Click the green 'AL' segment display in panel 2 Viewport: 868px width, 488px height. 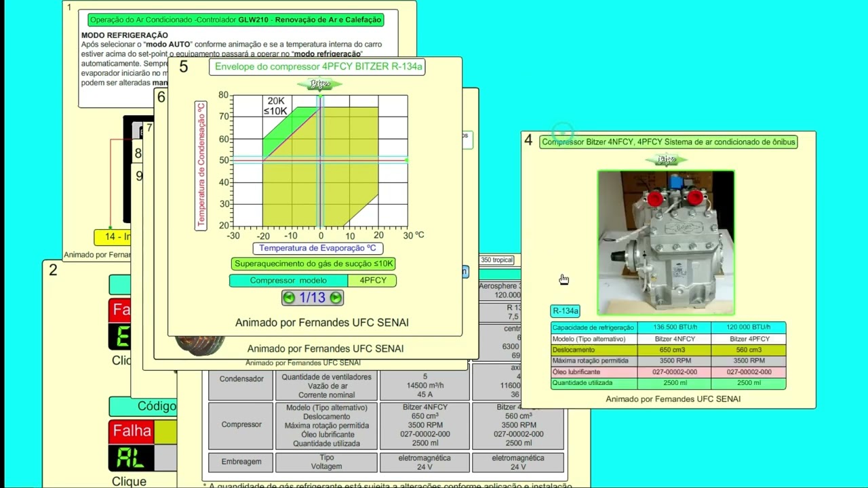[132, 458]
